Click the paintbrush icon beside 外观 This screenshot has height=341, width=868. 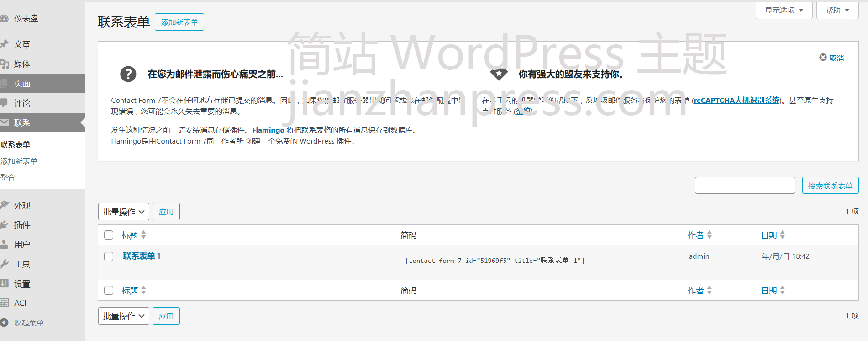coord(5,205)
